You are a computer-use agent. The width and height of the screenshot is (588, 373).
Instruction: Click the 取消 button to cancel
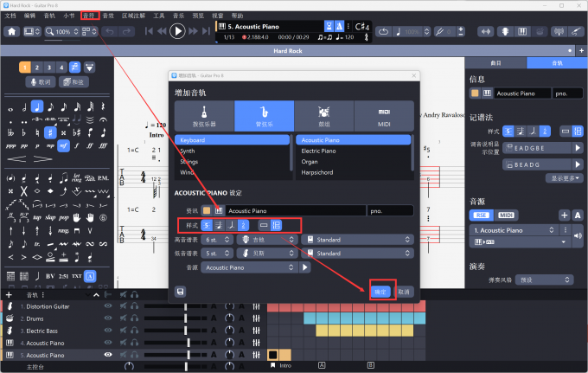[x=405, y=292]
